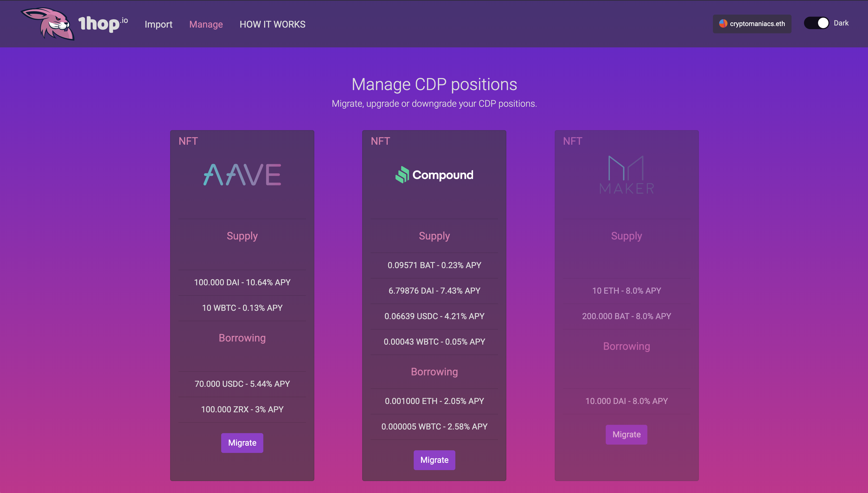Click the NFT label on Compound card
This screenshot has width=868, height=493.
[380, 141]
